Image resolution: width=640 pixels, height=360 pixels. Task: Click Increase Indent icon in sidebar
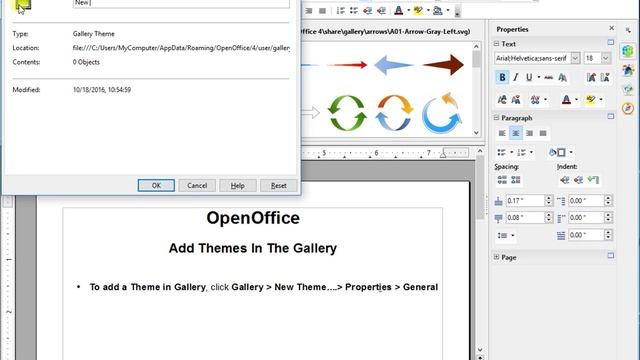[x=564, y=180]
